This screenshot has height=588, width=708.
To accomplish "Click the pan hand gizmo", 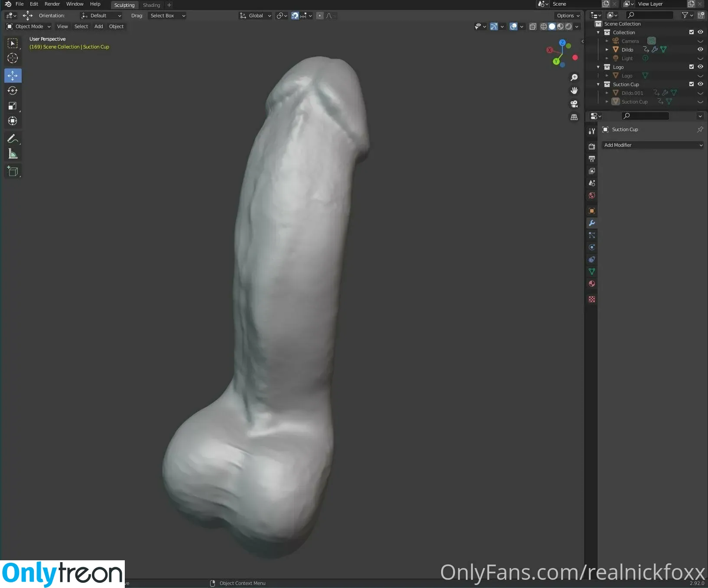I will [x=574, y=90].
